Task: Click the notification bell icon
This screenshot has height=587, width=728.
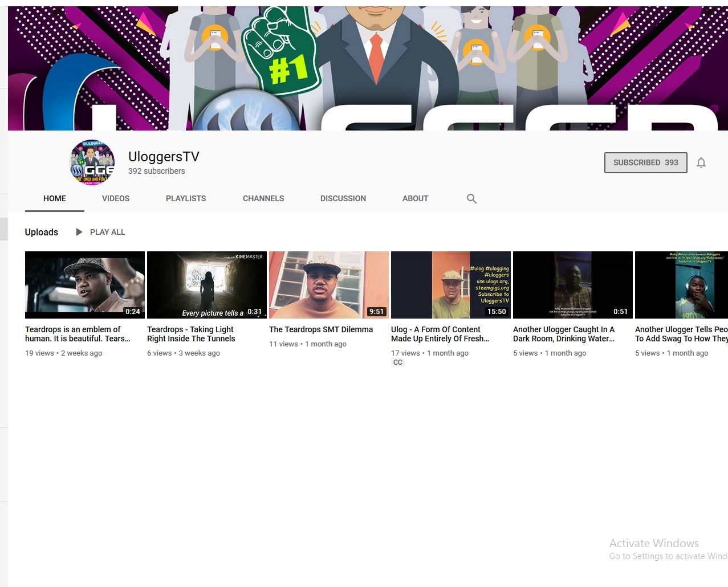Action: click(x=701, y=163)
